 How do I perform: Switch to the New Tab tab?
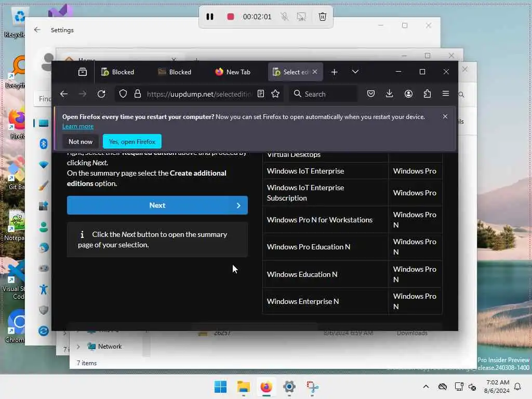point(233,72)
